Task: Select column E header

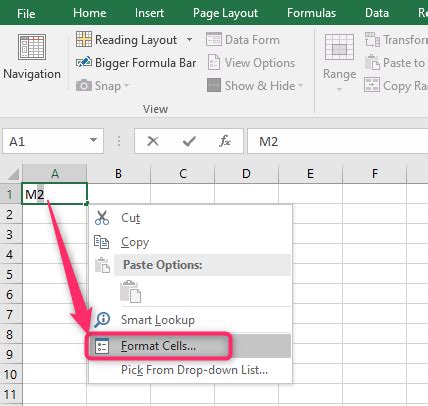Action: (310, 174)
